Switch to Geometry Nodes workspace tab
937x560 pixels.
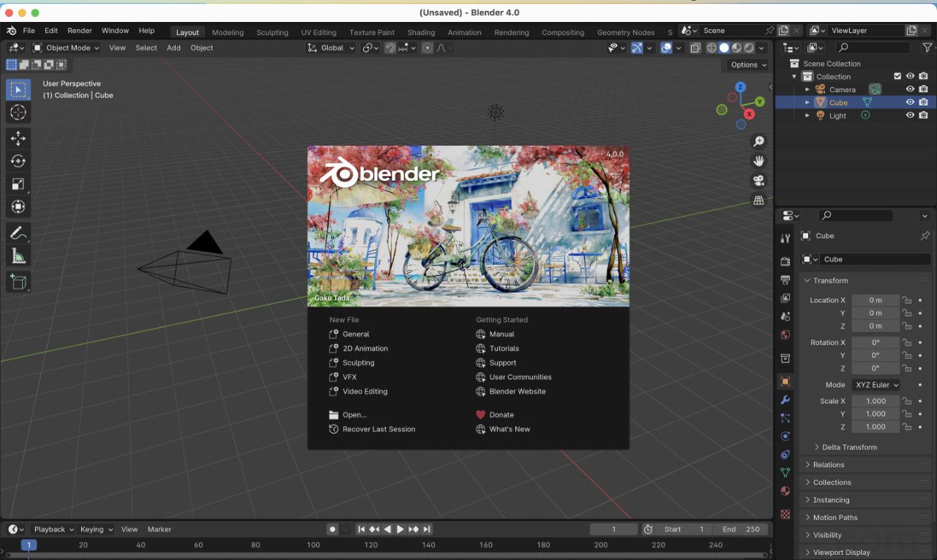tap(626, 32)
